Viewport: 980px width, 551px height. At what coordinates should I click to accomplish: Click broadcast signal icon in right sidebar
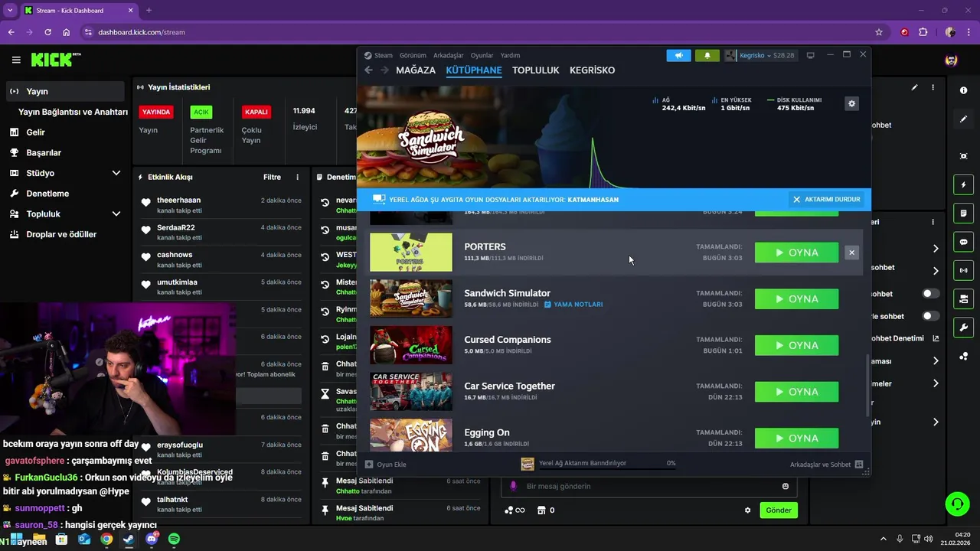[x=963, y=270]
